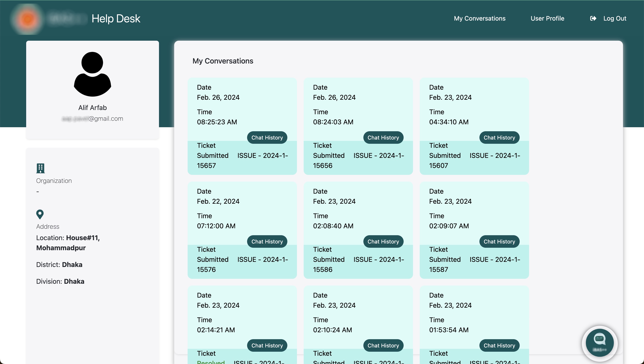644x364 pixels.
Task: Click the 07:12:00 AM time value
Action: coord(216,226)
